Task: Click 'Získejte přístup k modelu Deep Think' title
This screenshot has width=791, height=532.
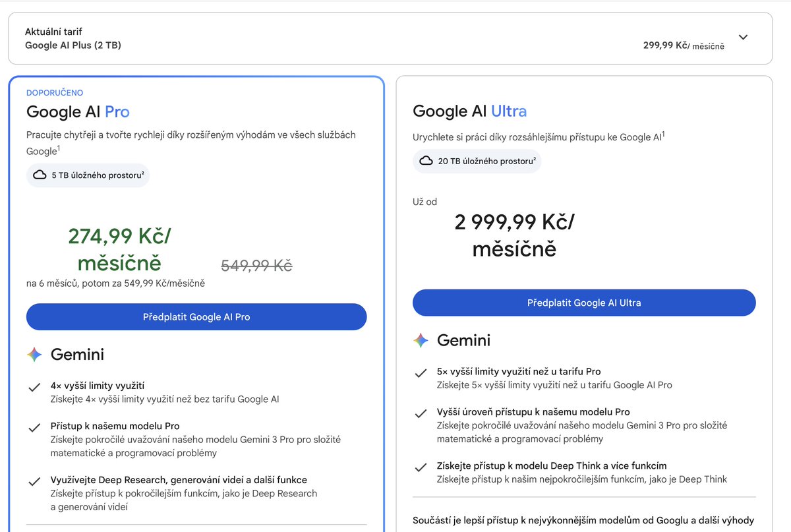Action: [x=552, y=465]
